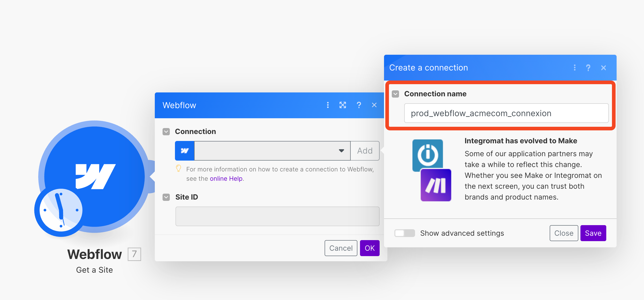The image size is (644, 300).
Task: Collapse the Site ID field toggle
Action: pyautogui.click(x=166, y=197)
